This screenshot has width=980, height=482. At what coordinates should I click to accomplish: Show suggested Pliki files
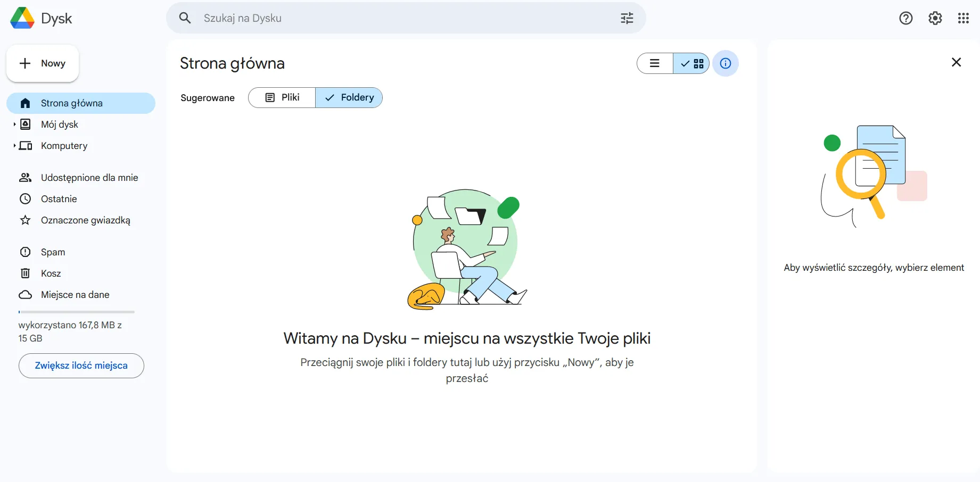282,97
